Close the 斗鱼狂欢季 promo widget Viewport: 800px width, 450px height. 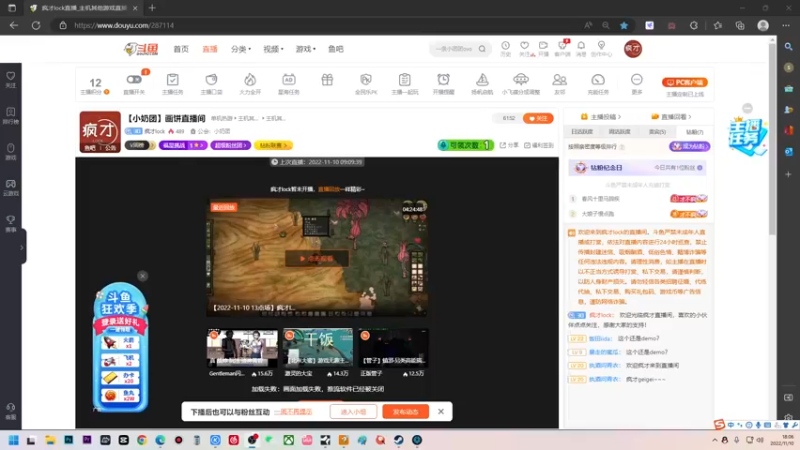pyautogui.click(x=142, y=276)
